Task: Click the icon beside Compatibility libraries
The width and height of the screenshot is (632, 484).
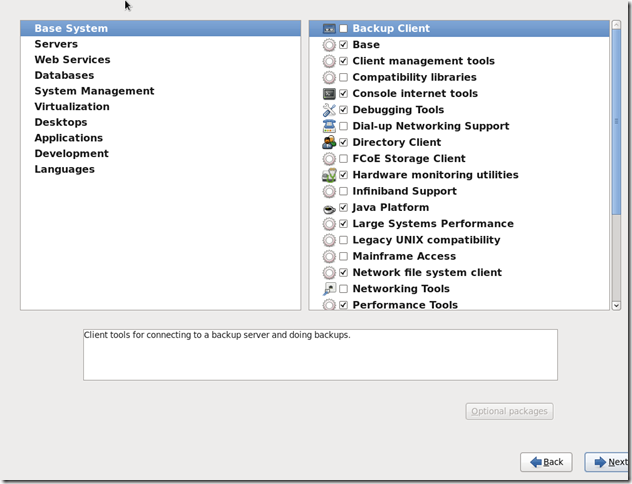Action: (329, 77)
